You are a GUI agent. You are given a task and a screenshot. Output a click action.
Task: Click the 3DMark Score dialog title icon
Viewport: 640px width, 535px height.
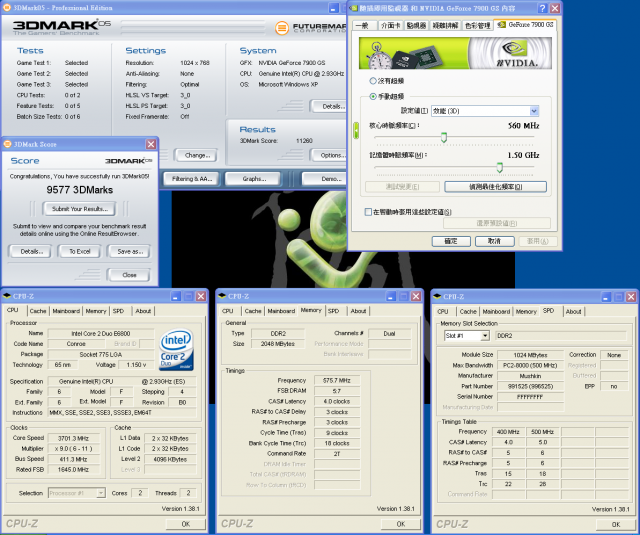[x=7, y=144]
